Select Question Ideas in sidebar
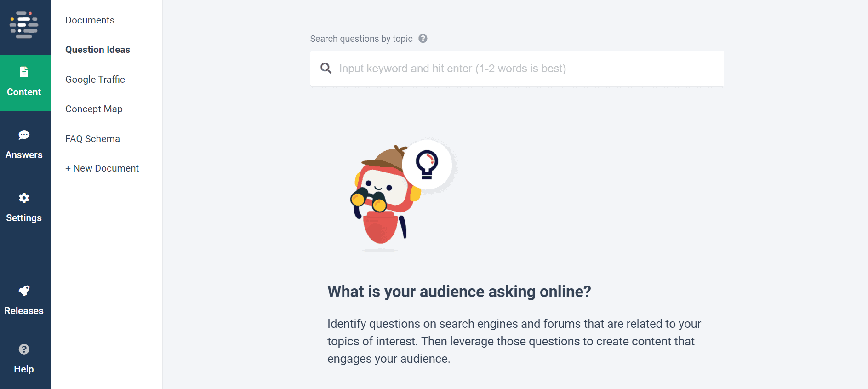 [97, 50]
